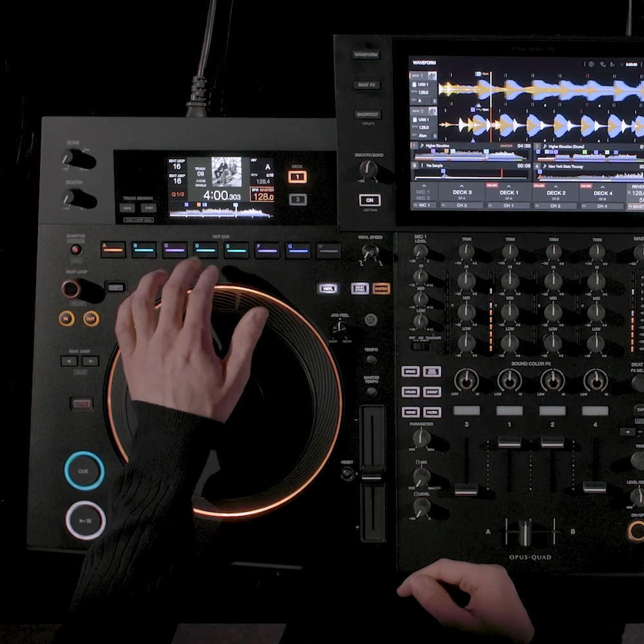Viewport: 644px width, 644px height.
Task: Tap the CH 2 field under DECK 2
Action: coord(555,206)
